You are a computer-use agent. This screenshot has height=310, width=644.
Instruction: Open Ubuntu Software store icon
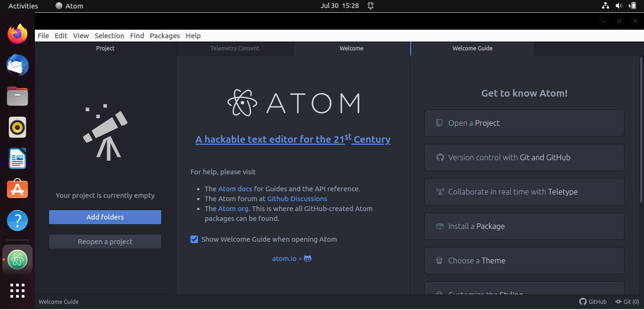[x=17, y=189]
